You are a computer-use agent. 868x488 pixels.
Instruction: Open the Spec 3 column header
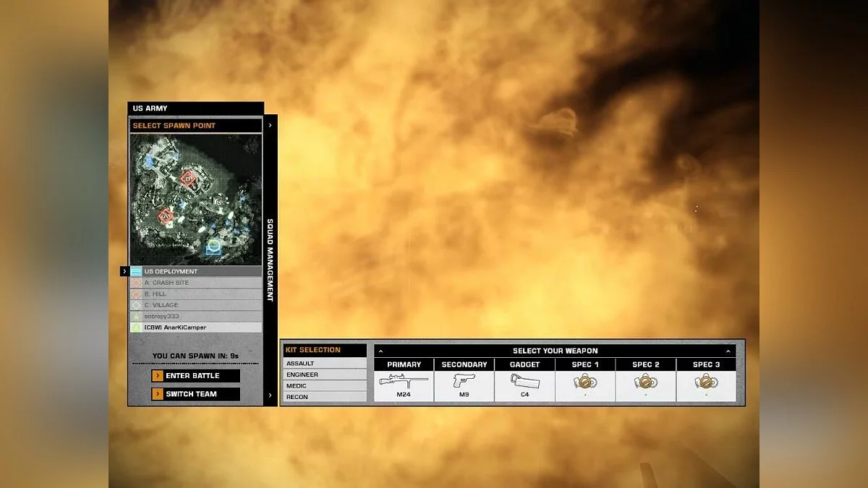click(x=707, y=365)
